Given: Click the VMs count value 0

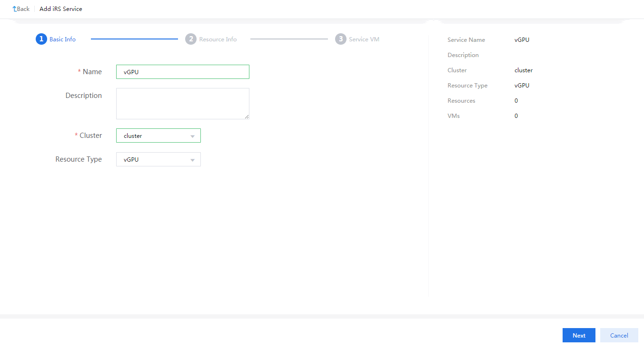Looking at the screenshot, I should (516, 116).
